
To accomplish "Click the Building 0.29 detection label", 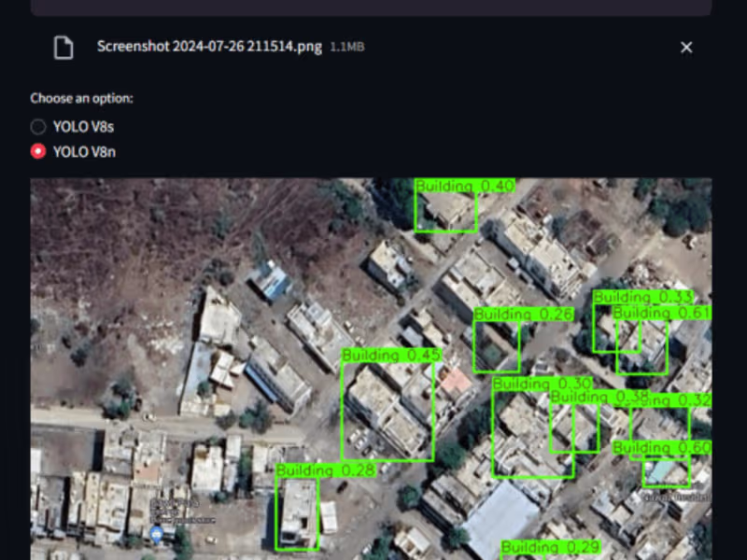I will pos(551,547).
